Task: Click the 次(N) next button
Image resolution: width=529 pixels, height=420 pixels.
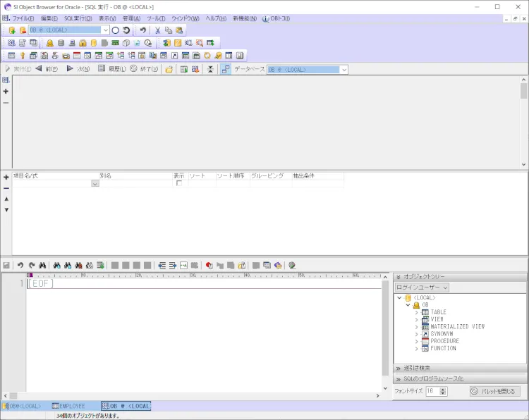Action: pyautogui.click(x=78, y=69)
